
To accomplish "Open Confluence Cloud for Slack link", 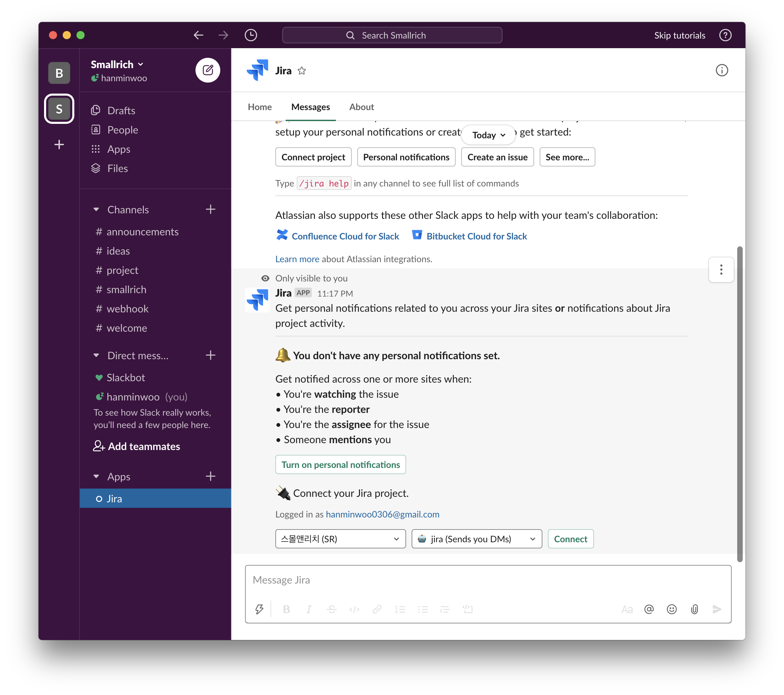I will coord(345,236).
